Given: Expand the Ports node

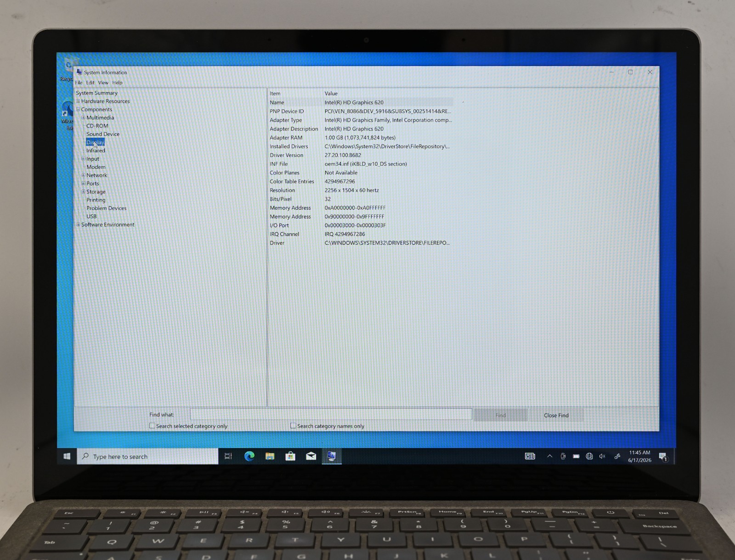Looking at the screenshot, I should (83, 184).
